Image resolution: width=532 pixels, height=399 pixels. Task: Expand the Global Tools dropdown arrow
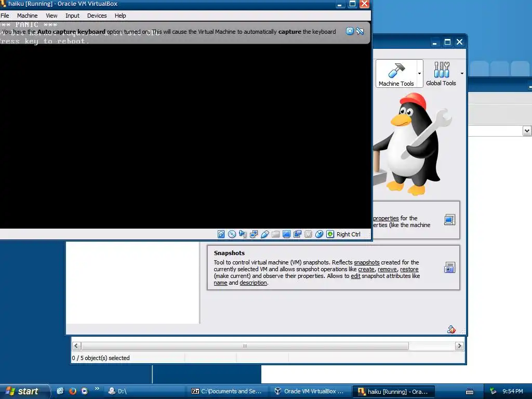[x=462, y=74]
